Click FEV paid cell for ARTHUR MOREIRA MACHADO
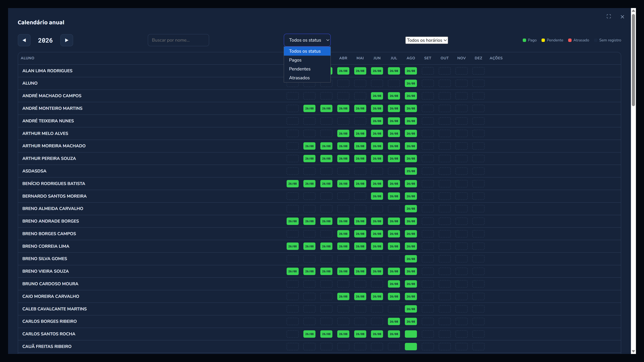The image size is (644, 362). point(309,146)
